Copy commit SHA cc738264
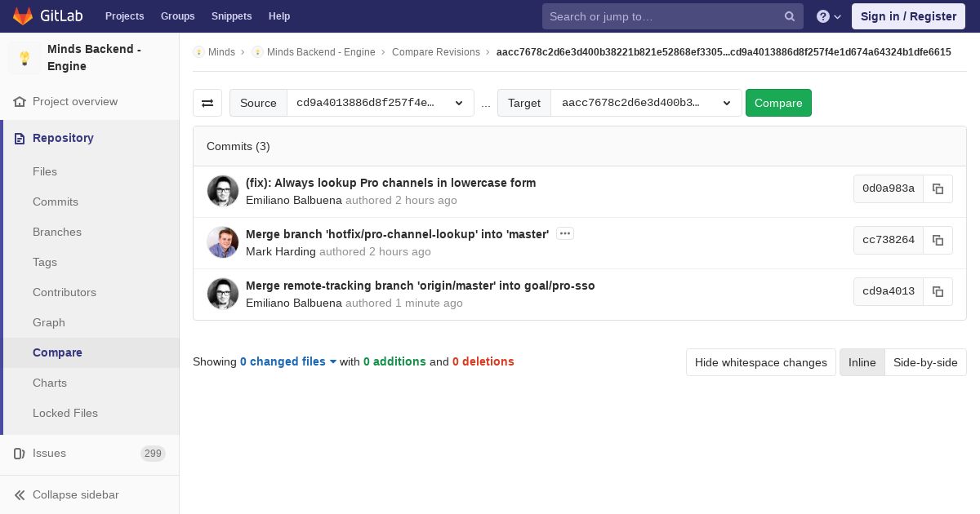980x514 pixels. pyautogui.click(x=938, y=240)
